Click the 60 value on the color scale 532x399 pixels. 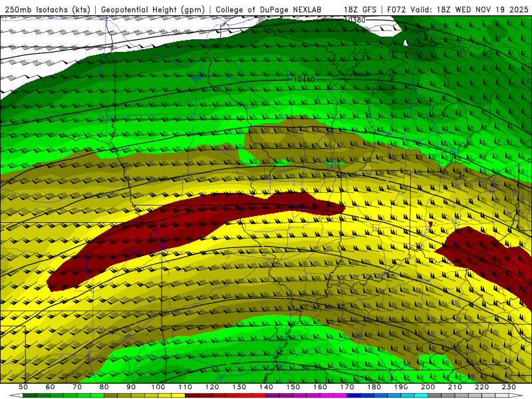(50, 387)
